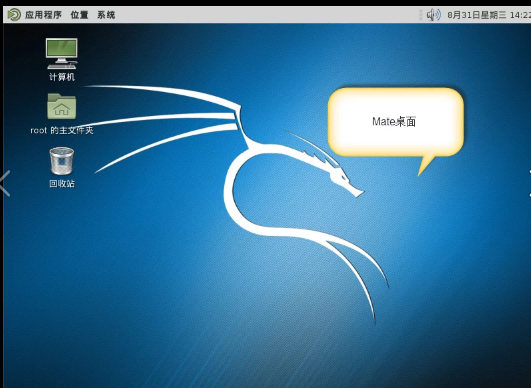Click the volume speaker icon
Image resolution: width=531 pixels, height=388 pixels.
pos(433,15)
